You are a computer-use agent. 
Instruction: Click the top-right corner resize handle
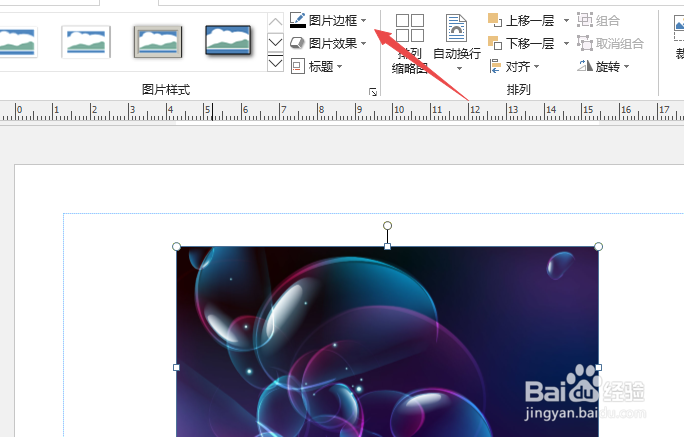pyautogui.click(x=598, y=246)
